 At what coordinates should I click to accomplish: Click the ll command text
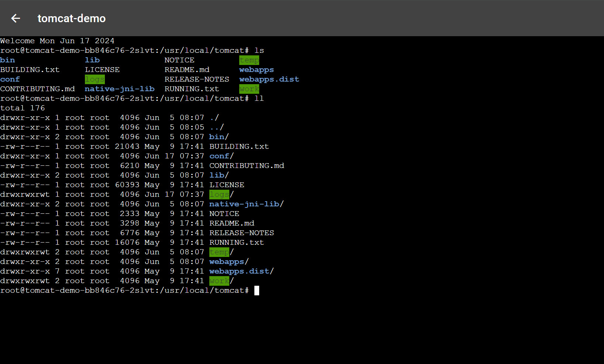(259, 99)
